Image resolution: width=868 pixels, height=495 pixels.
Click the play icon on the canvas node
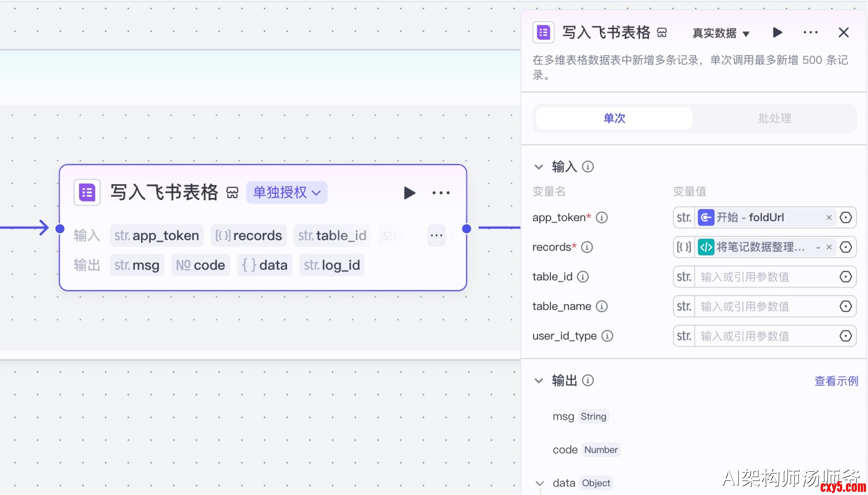[409, 193]
